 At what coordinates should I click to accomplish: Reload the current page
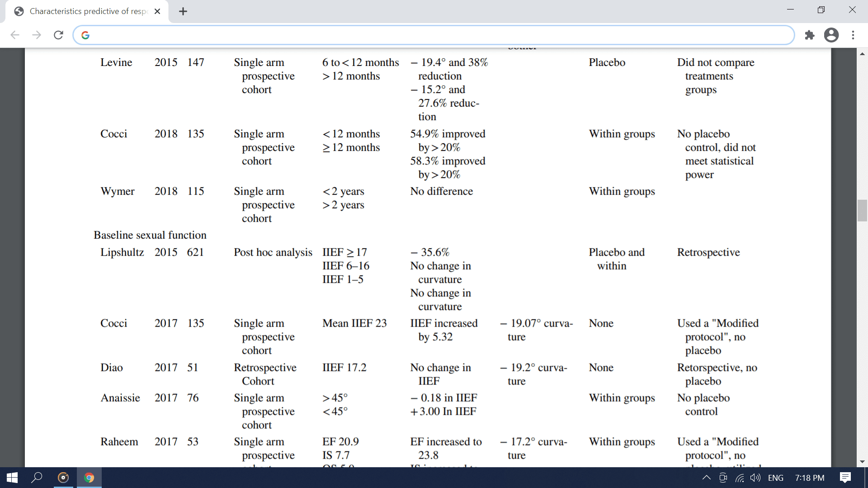click(x=58, y=35)
